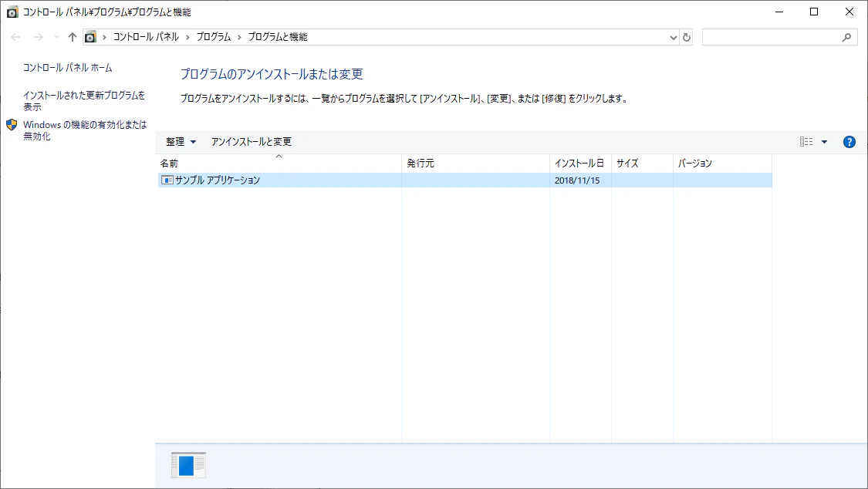Expand the chevron after コントロール パネル breadcrumb

point(187,37)
